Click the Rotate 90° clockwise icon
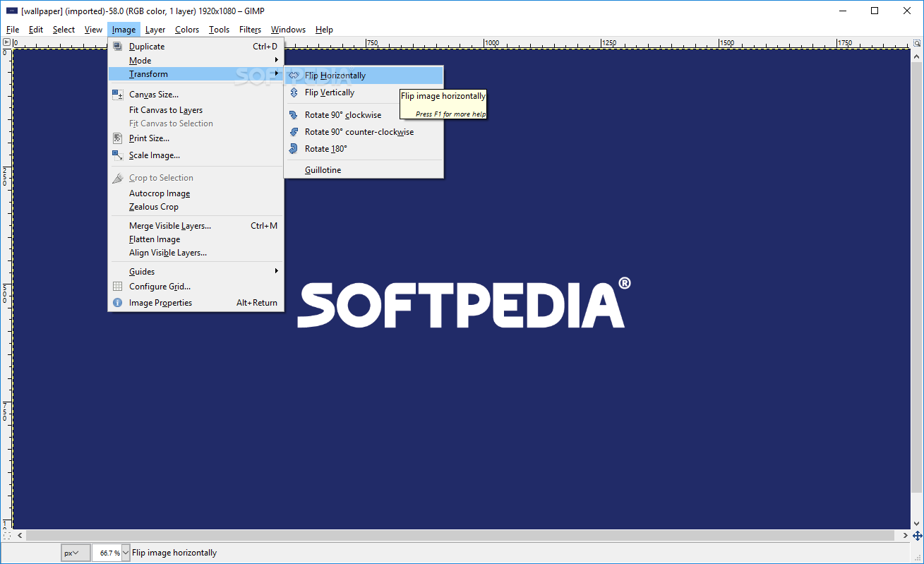The image size is (924, 564). click(x=294, y=115)
